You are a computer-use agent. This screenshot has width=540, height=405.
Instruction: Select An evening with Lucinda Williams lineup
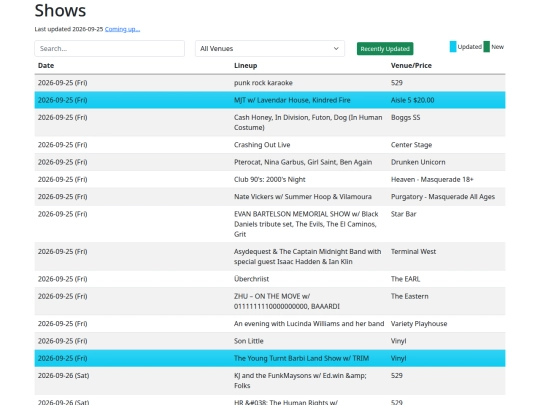click(x=309, y=324)
